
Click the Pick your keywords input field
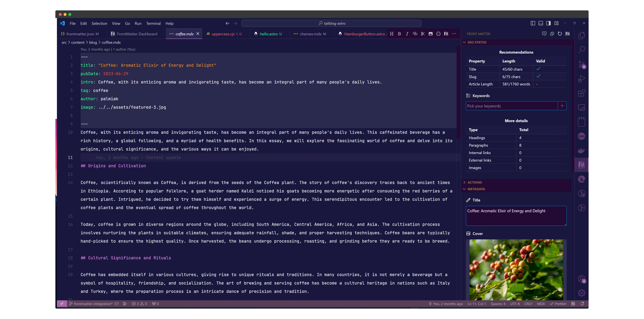pos(511,106)
